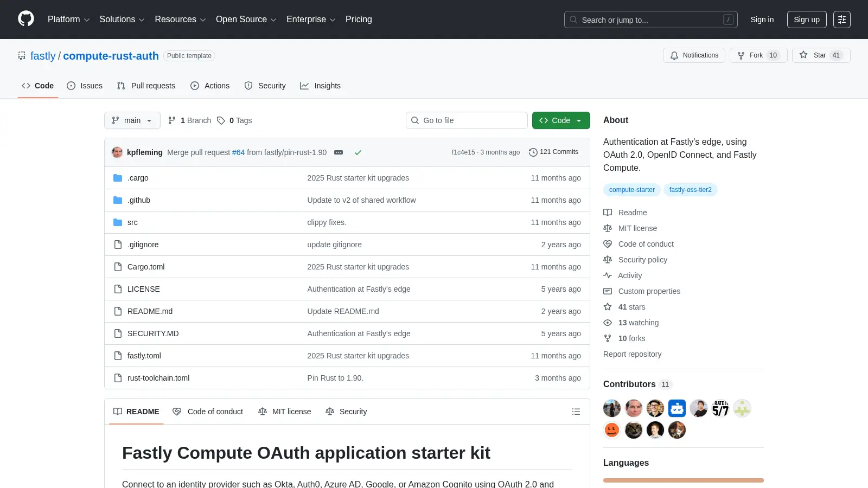The width and height of the screenshot is (868, 488).
Task: Select the MIT license README tab
Action: (x=285, y=412)
